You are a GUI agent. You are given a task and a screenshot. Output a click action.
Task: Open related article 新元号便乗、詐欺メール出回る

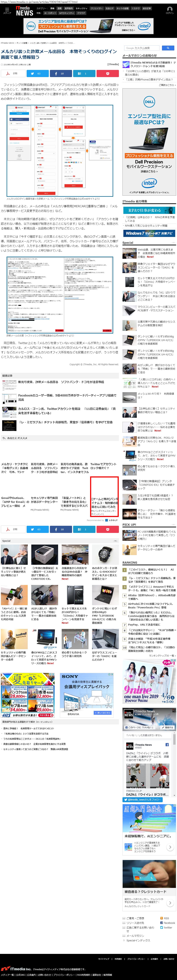[61, 382]
